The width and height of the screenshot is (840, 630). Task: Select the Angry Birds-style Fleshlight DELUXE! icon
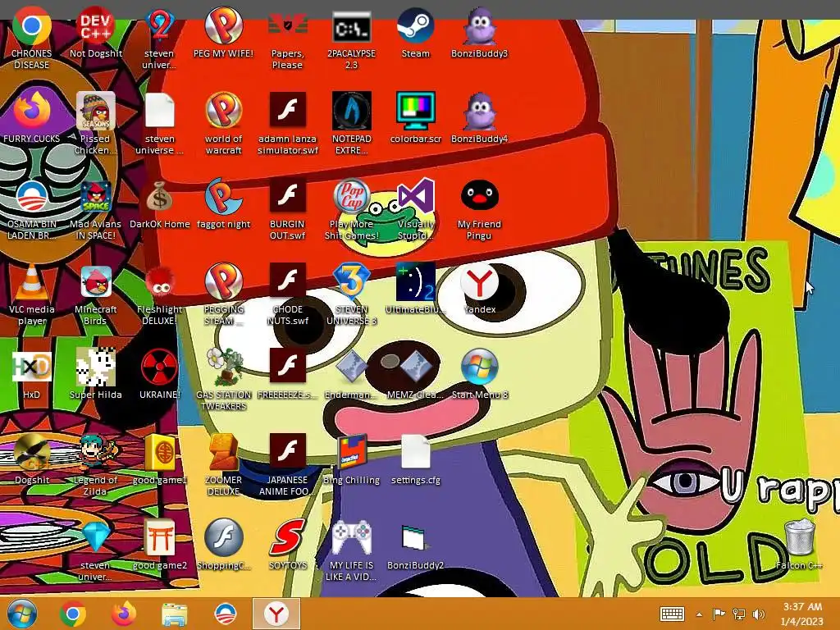(x=160, y=282)
